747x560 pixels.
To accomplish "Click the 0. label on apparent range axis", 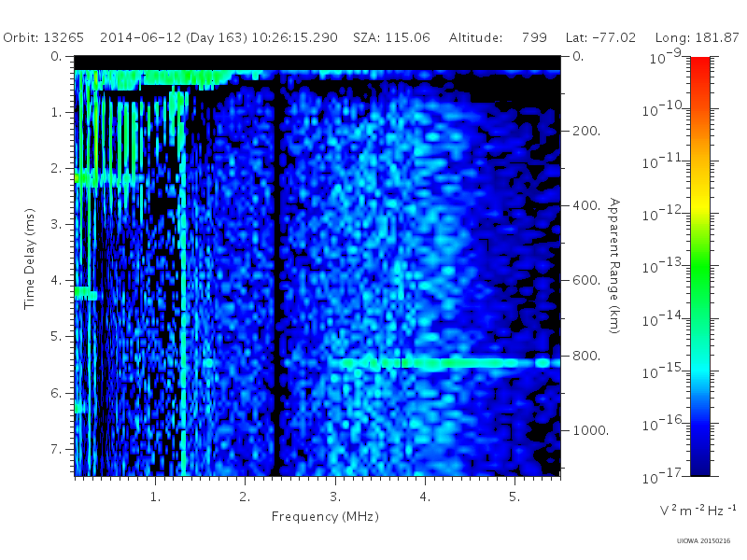I will point(578,56).
